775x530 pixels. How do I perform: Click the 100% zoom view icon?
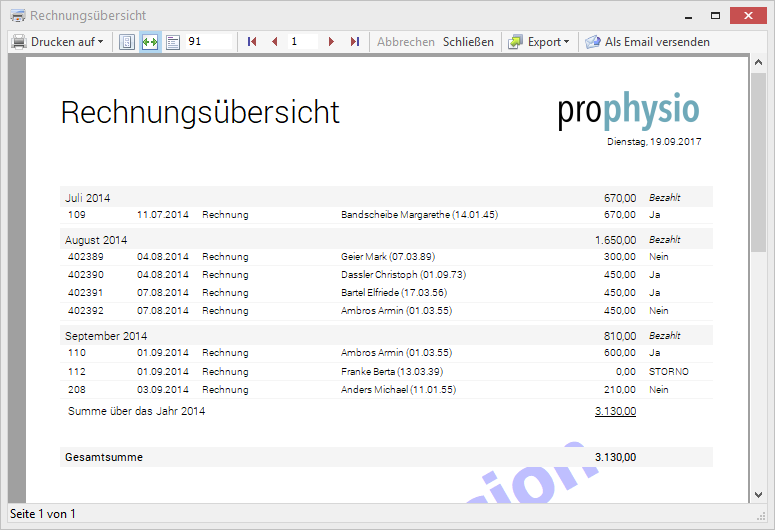click(x=172, y=42)
